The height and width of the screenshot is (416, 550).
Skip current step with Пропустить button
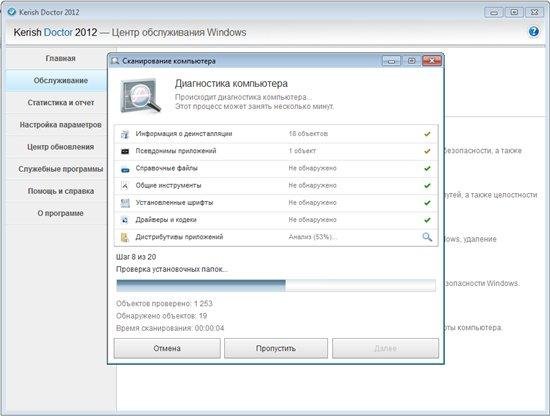point(276,348)
